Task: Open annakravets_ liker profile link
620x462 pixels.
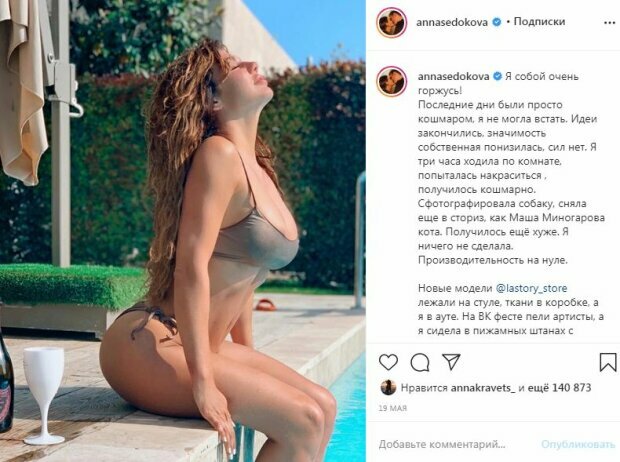Action: (483, 388)
